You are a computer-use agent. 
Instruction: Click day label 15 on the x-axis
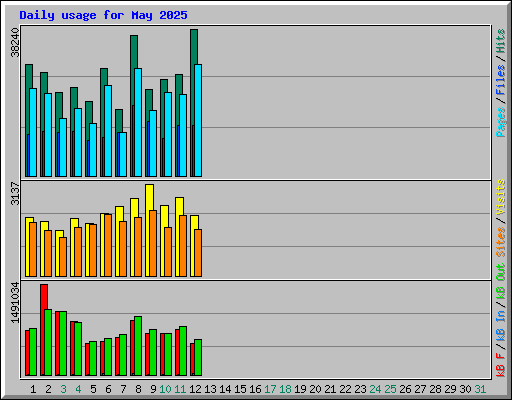click(240, 389)
